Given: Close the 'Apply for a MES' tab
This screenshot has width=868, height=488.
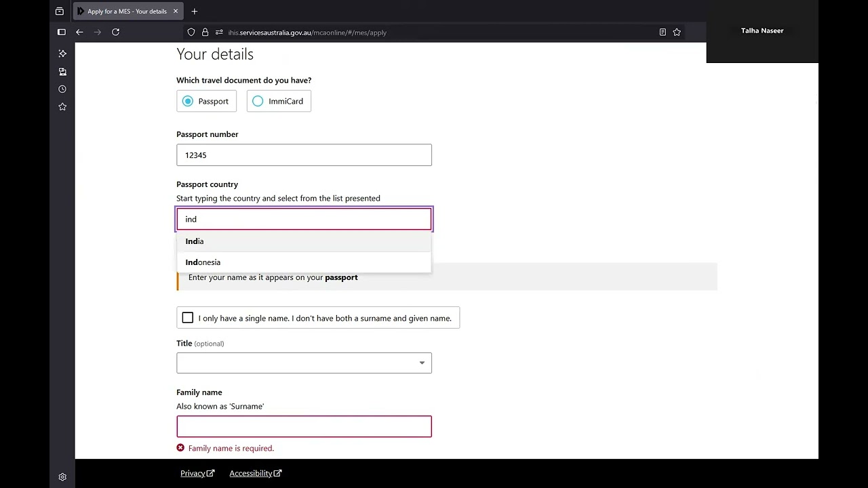Looking at the screenshot, I should (x=176, y=12).
